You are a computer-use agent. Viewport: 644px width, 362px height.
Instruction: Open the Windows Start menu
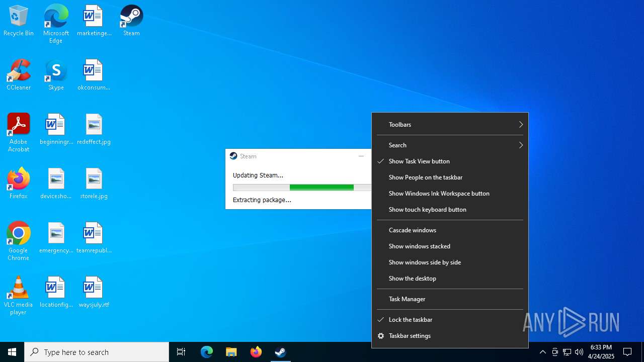12,352
